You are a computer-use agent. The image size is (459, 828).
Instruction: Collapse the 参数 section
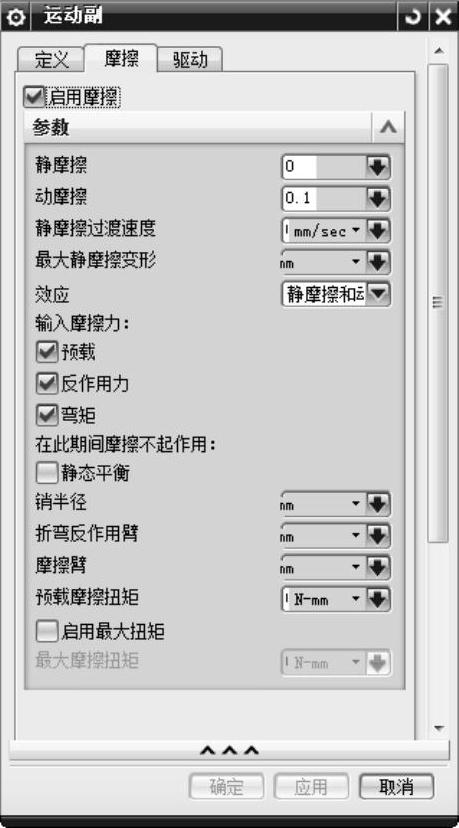388,128
